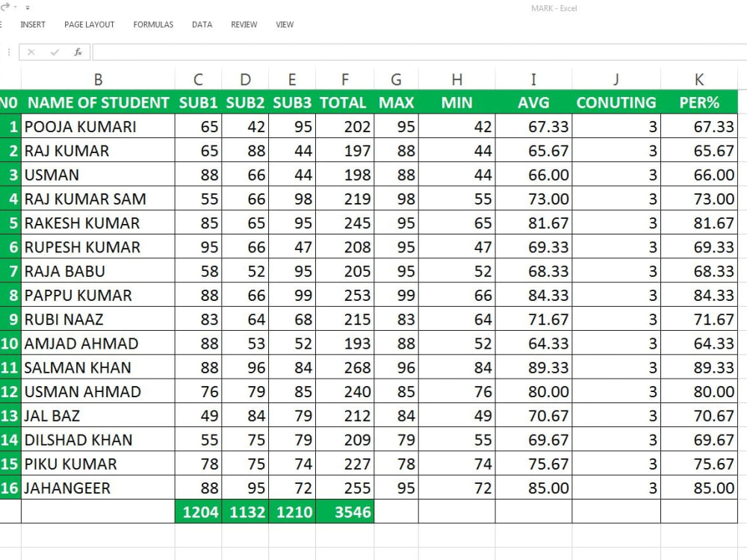
Task: Select column J header
Action: click(x=616, y=79)
